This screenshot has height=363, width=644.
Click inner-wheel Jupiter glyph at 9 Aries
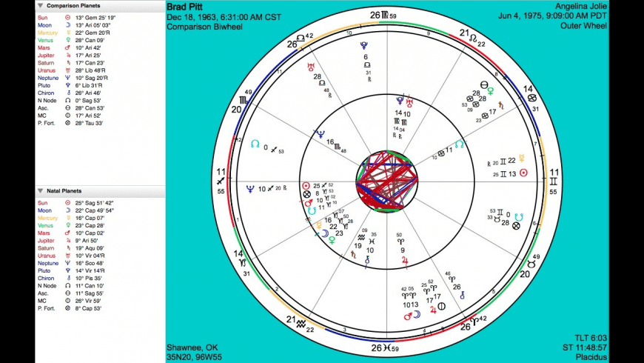(x=405, y=261)
